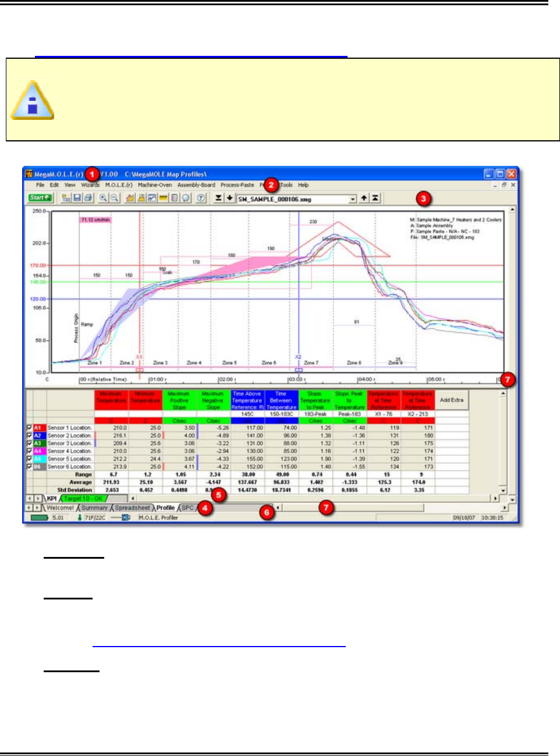Select the yellow ruler measure icon
This screenshot has width=560, height=756.
(163, 198)
